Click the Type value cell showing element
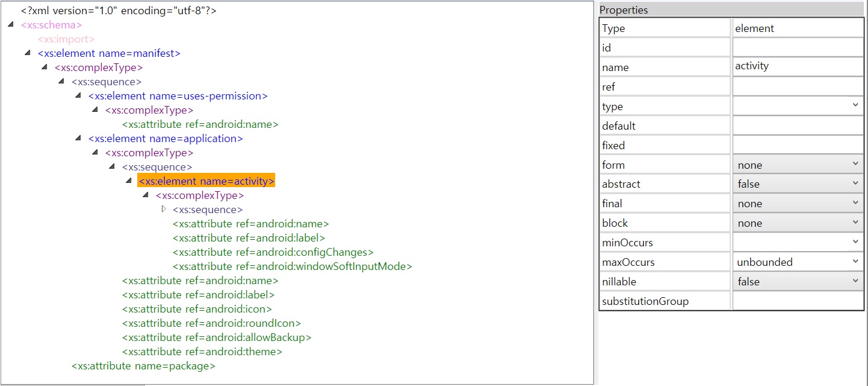Screen dimensions: 868x386 point(798,28)
